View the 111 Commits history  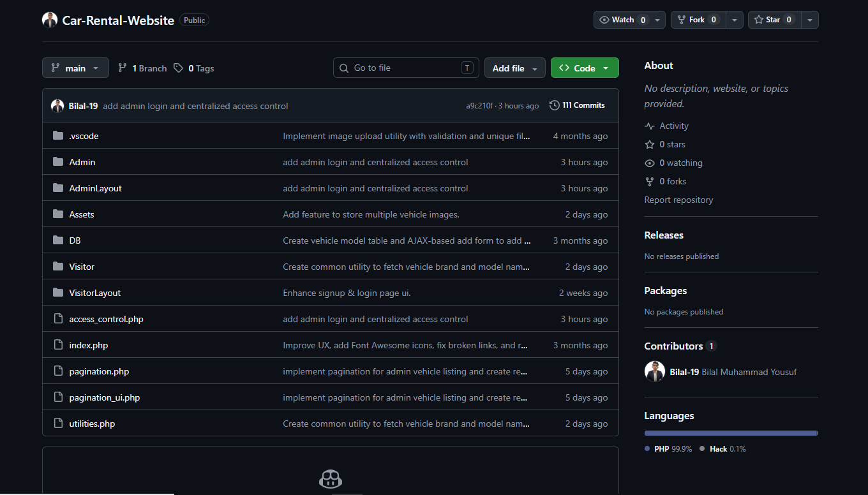click(577, 105)
